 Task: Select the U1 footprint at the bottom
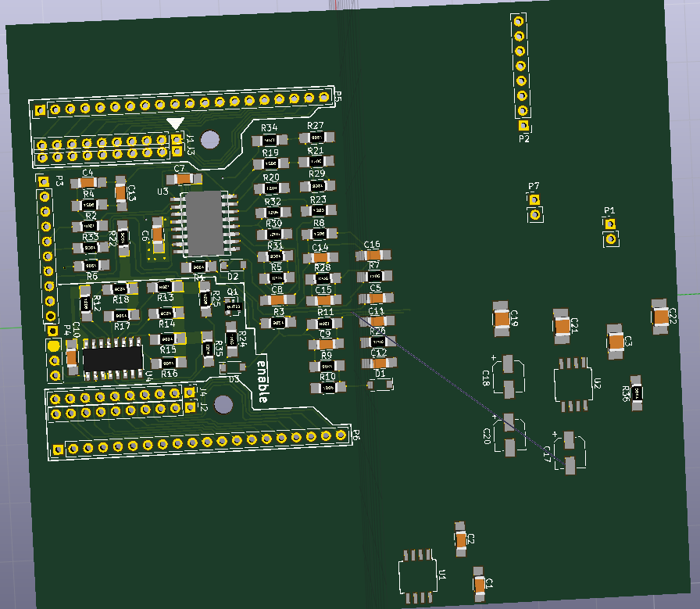(x=418, y=577)
